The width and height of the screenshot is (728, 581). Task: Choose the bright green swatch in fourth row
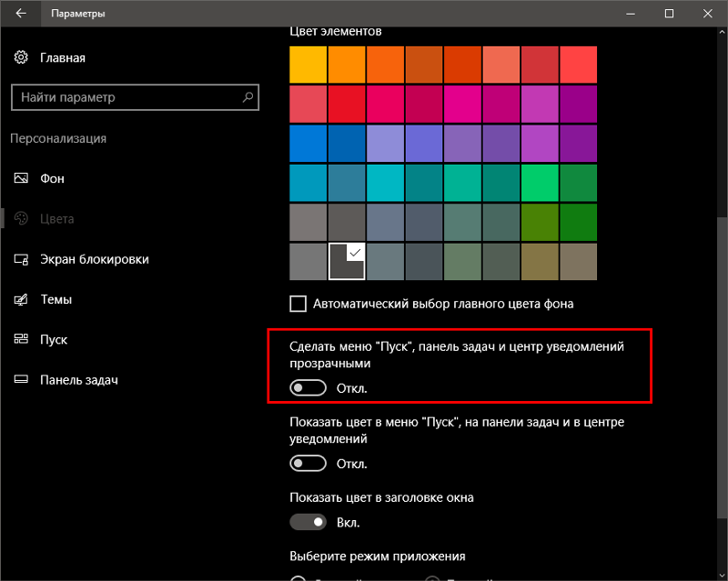tap(540, 183)
